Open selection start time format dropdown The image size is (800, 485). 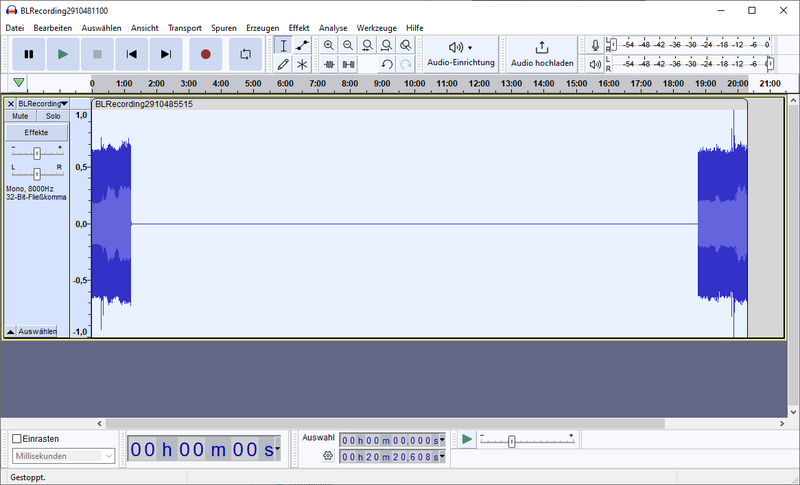pyautogui.click(x=442, y=440)
